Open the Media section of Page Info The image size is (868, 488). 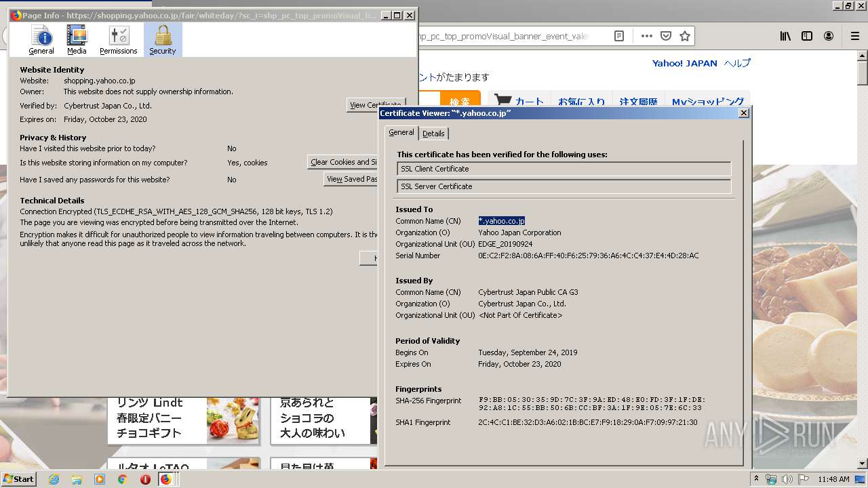pyautogui.click(x=77, y=39)
